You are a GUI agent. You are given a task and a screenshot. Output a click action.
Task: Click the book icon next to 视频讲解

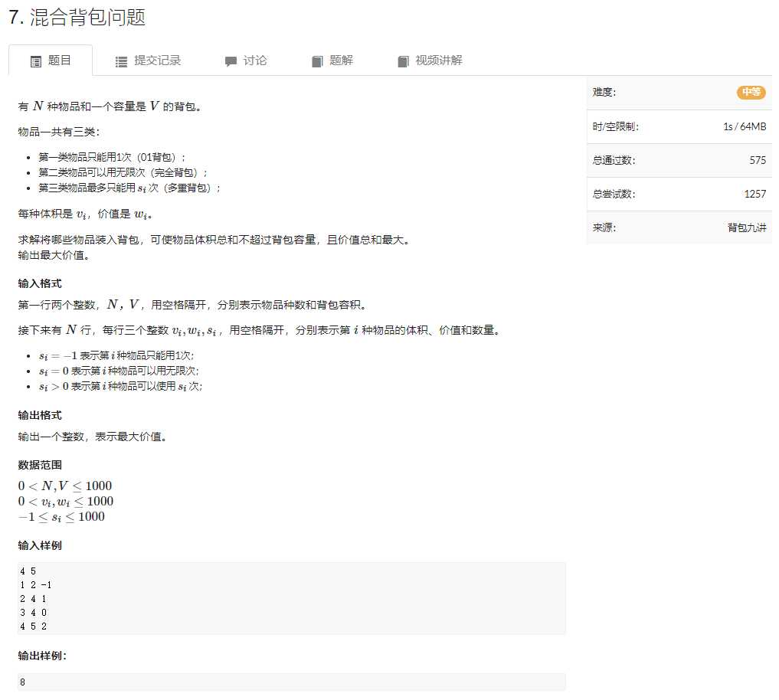(x=403, y=61)
